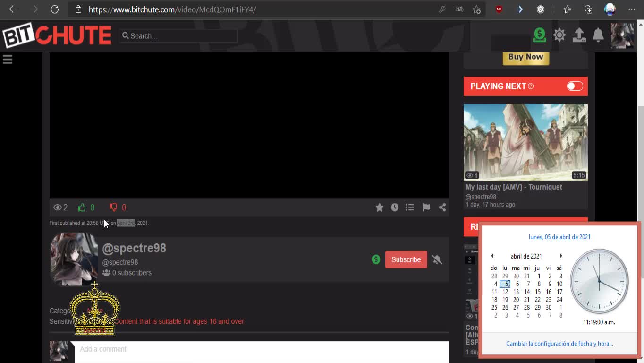Screen dimensions: 644x363
Task: Go to previous month in the calendar
Action: [x=492, y=256]
